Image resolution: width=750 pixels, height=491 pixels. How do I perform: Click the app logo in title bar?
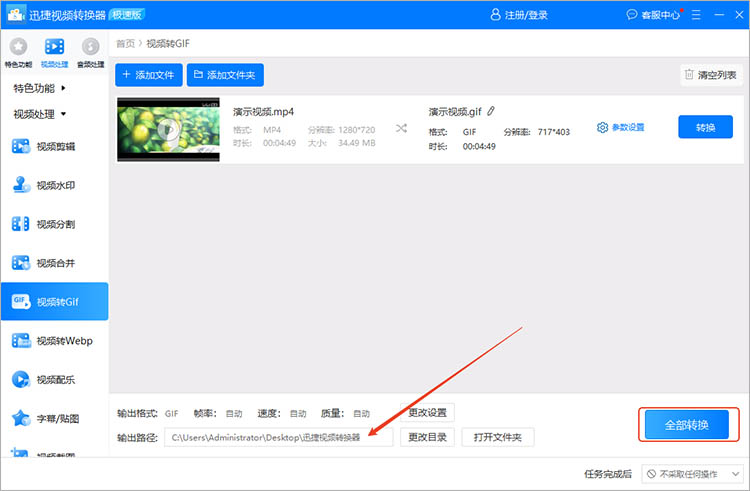(16, 14)
